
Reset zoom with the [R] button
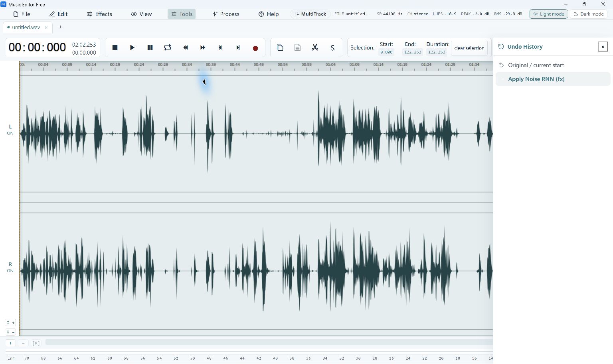[x=36, y=343]
